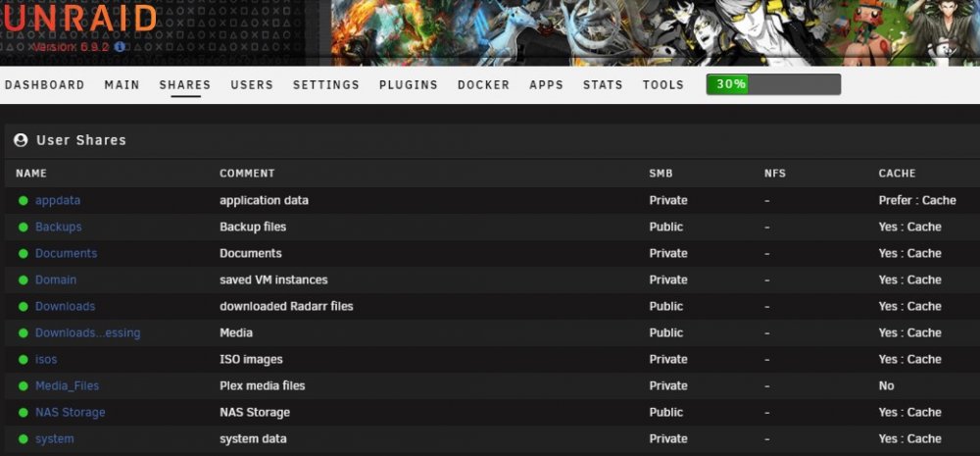Switch to the Docker tab

pyautogui.click(x=484, y=85)
